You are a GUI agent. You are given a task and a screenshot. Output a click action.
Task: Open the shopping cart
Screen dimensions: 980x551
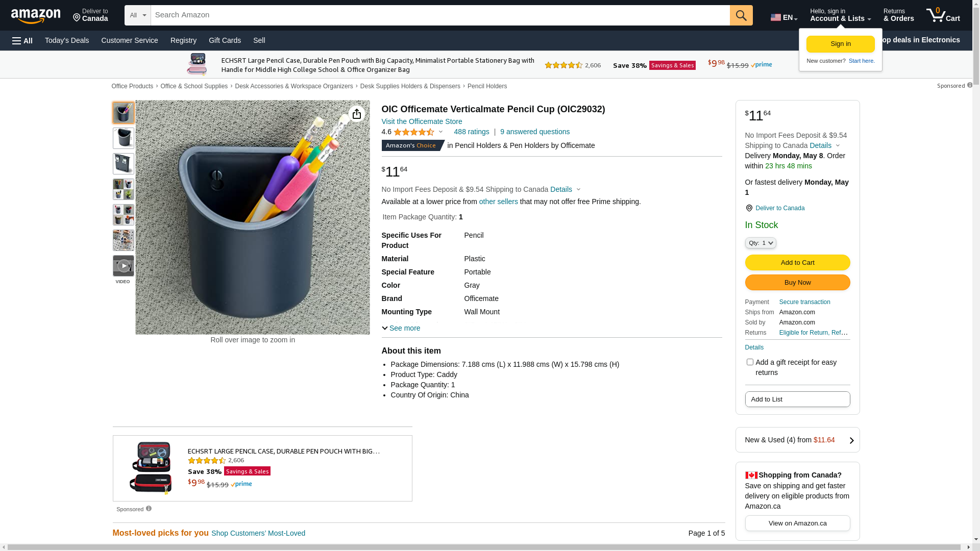pos(943,15)
